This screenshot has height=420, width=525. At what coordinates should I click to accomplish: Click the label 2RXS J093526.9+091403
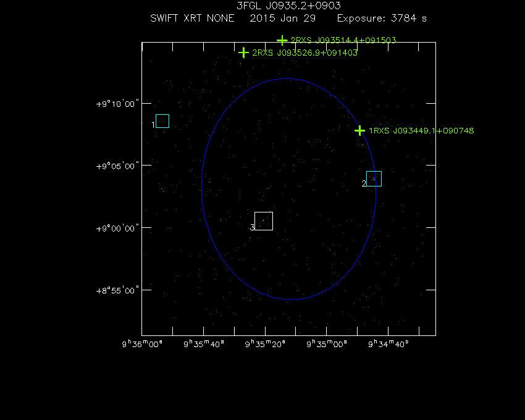(x=304, y=52)
